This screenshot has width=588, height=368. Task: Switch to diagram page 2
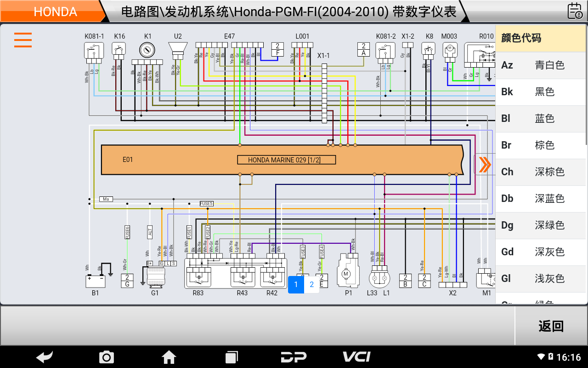click(311, 284)
